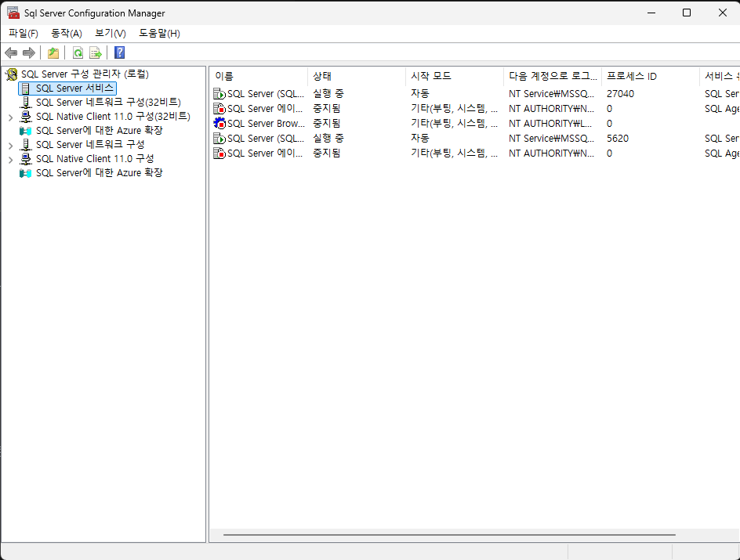Click the SQL Server 네트워크 구성 (non-32비트) tree icon
This screenshot has width=740, height=560.
[26, 145]
